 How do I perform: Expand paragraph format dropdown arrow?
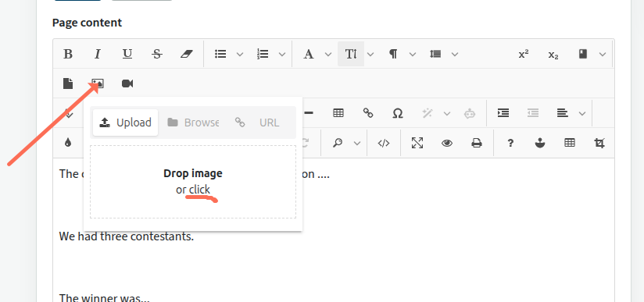pyautogui.click(x=413, y=54)
